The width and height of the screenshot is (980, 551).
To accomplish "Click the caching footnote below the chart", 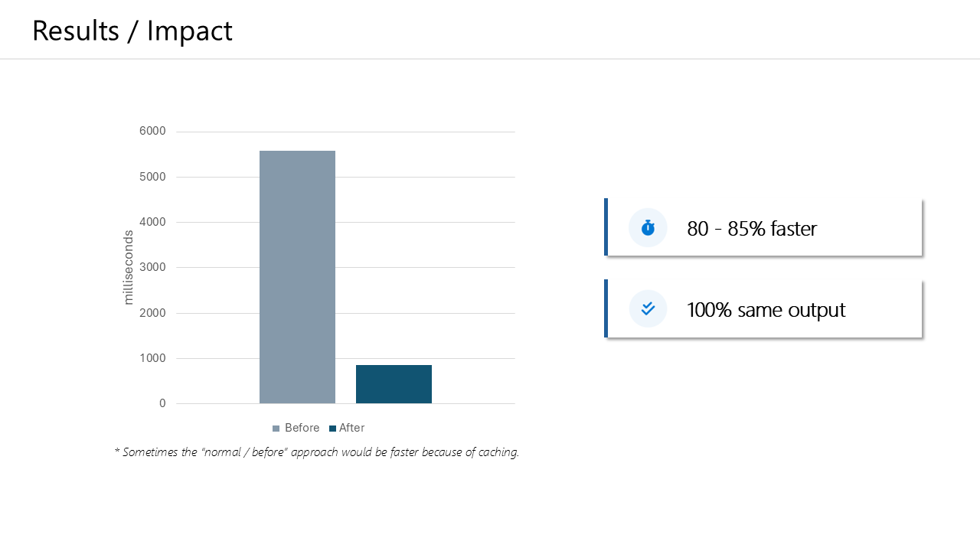I will pyautogui.click(x=317, y=452).
